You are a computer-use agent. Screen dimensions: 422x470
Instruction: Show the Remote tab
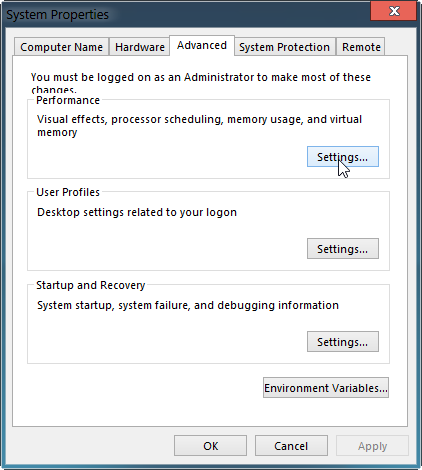tap(361, 47)
